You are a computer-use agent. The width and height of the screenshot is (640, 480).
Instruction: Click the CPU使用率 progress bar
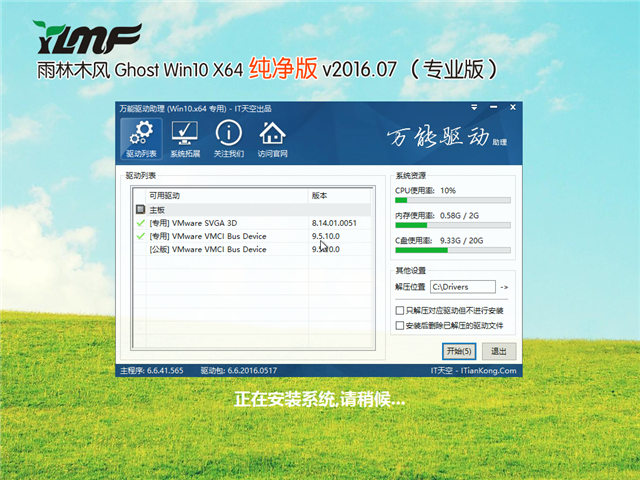(x=453, y=200)
